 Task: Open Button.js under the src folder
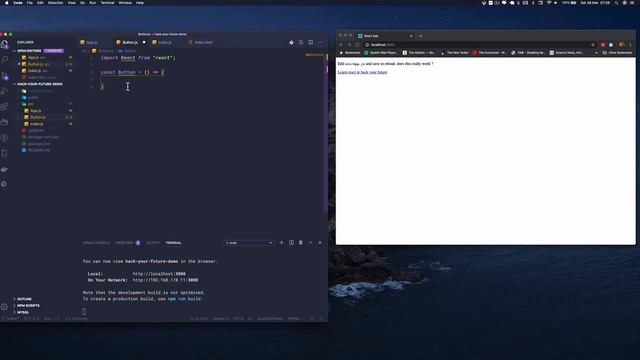pyautogui.click(x=38, y=117)
